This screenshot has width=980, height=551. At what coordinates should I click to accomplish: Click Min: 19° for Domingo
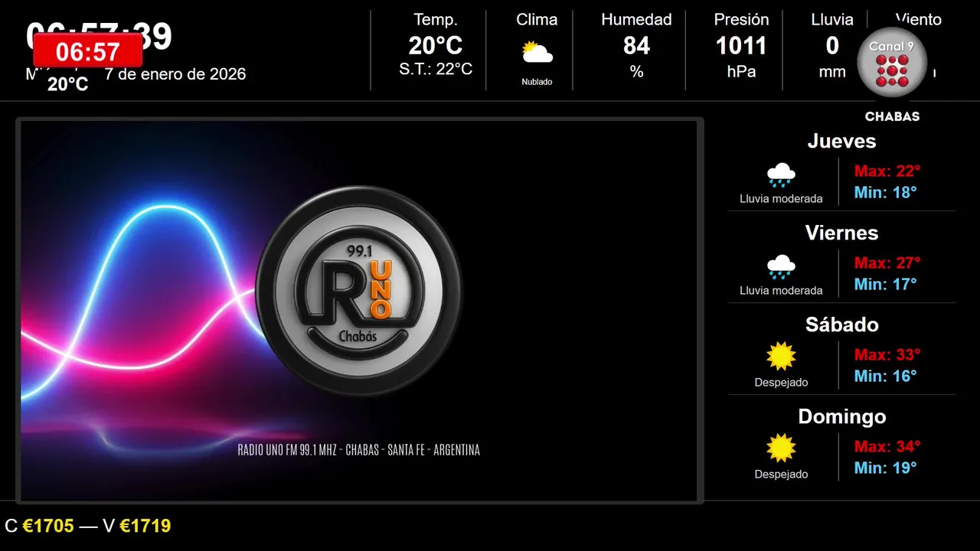pos(886,468)
